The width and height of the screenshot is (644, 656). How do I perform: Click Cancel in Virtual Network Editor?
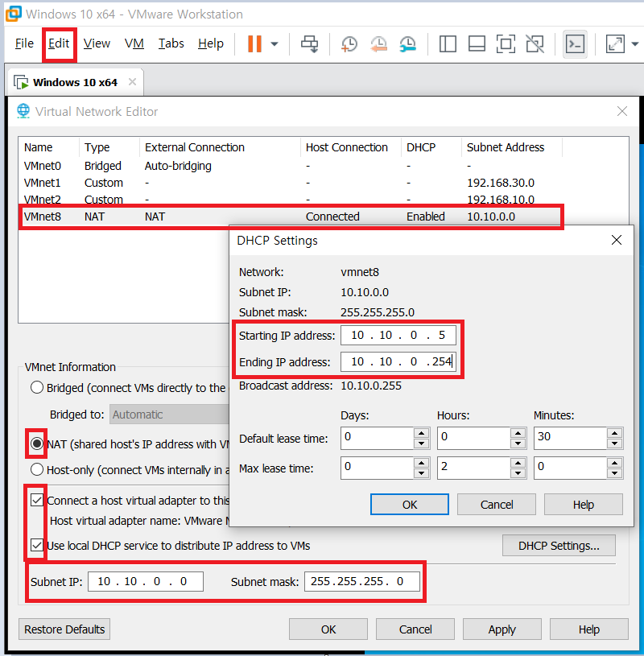coord(415,629)
